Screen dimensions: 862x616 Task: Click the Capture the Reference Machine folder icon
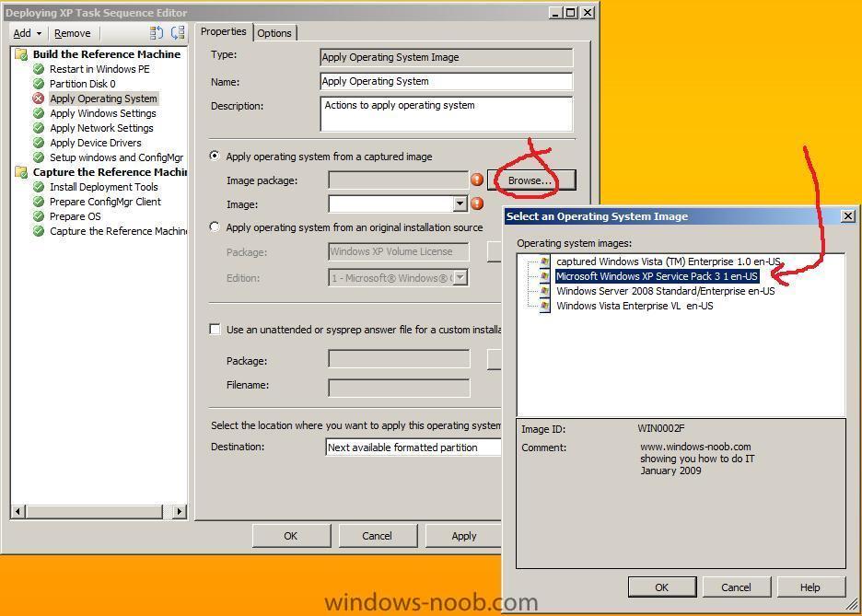tap(21, 172)
